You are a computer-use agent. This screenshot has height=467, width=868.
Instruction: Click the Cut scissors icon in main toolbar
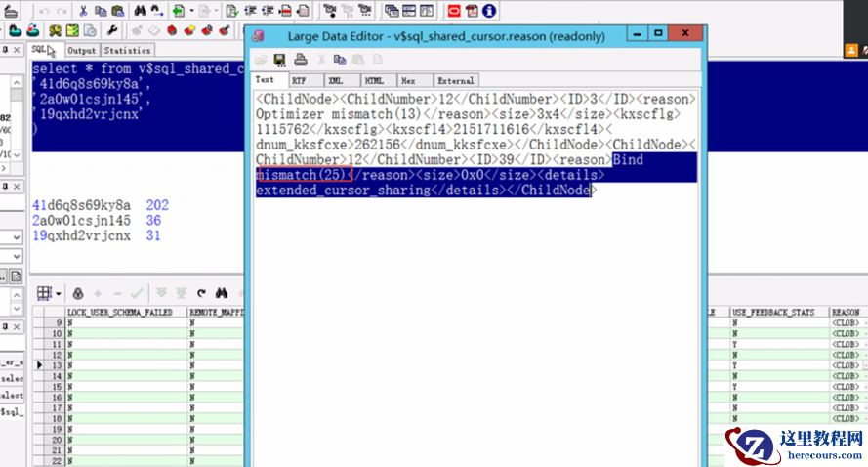(x=83, y=11)
